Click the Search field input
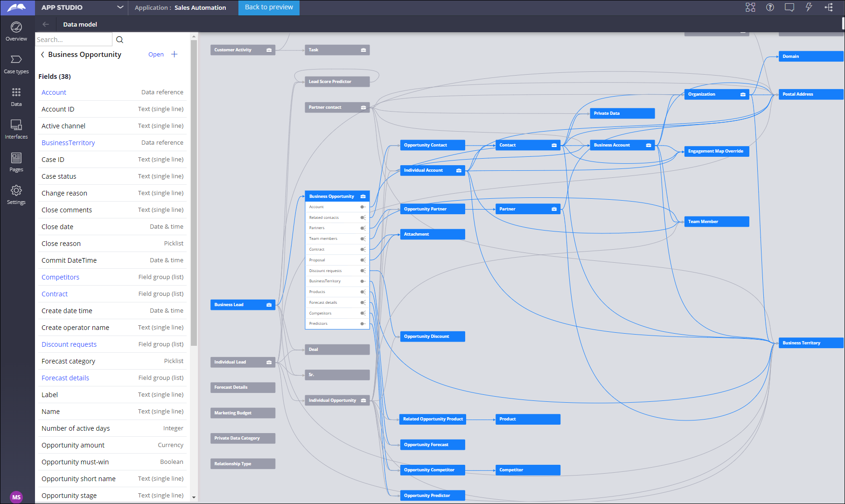Viewport: 845px width, 504px height. pos(73,40)
